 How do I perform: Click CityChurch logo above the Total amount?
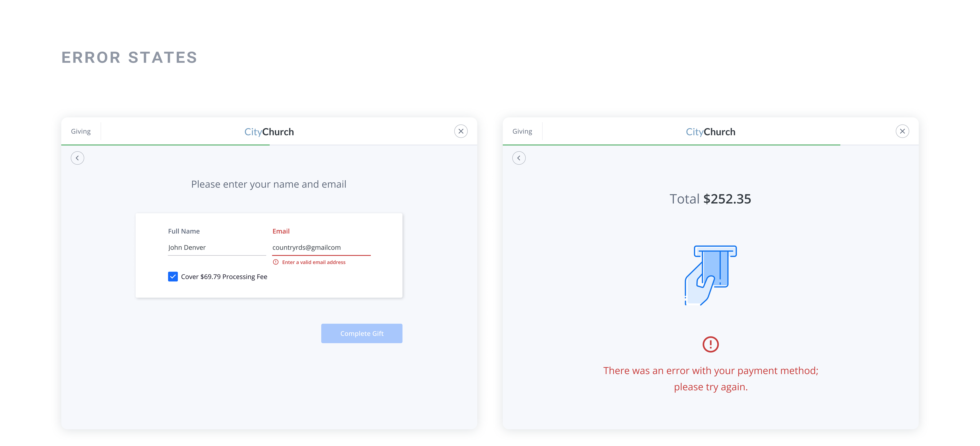point(710,132)
